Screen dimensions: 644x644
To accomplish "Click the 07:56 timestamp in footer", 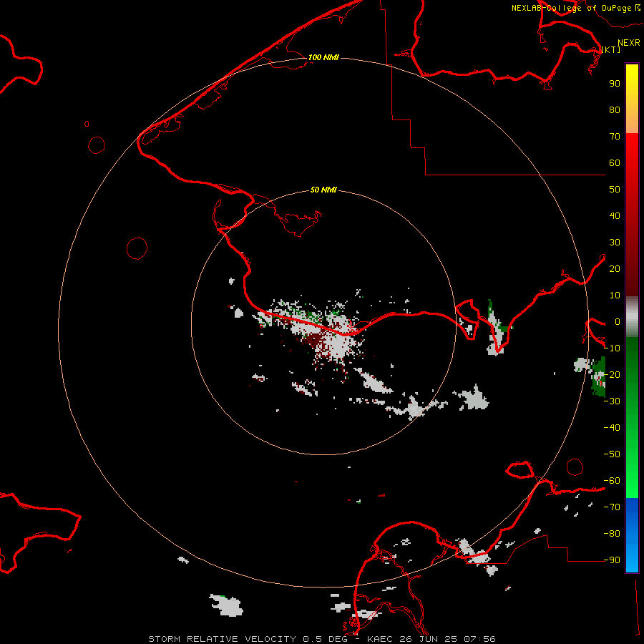I will (479, 639).
